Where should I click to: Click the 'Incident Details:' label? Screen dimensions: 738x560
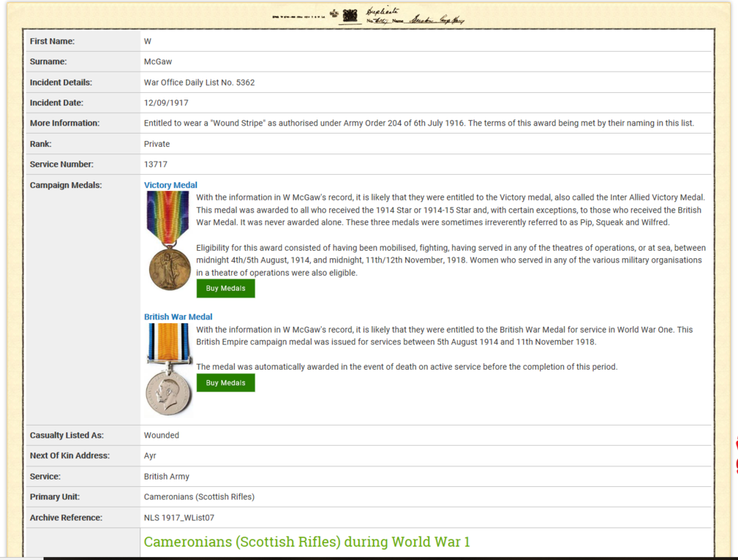tap(61, 83)
